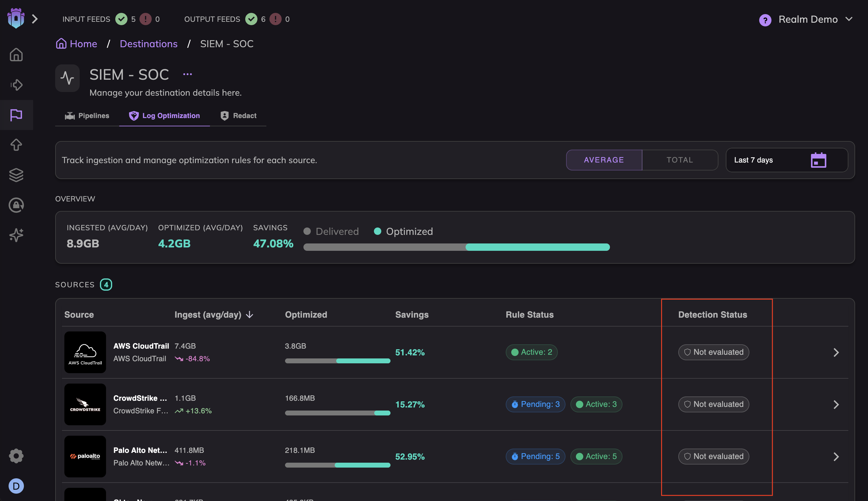Click the pulse icon next to SIEM - SOC title
This screenshot has height=501, width=868.
[67, 78]
